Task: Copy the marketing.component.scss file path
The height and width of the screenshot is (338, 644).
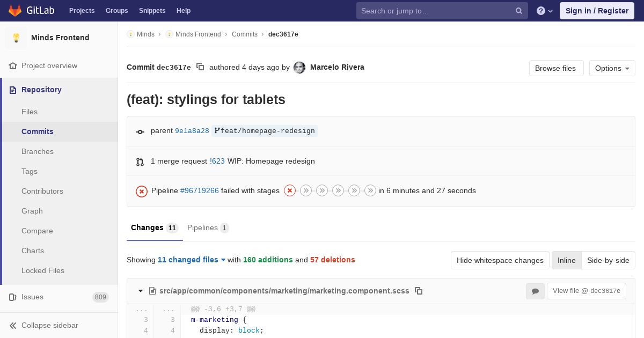Action: (x=419, y=291)
